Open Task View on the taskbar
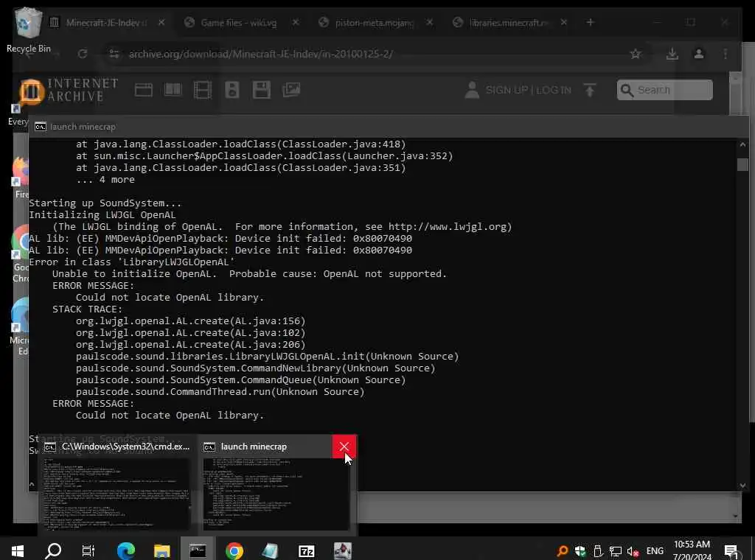Screen dimensions: 755x560 [88, 551]
